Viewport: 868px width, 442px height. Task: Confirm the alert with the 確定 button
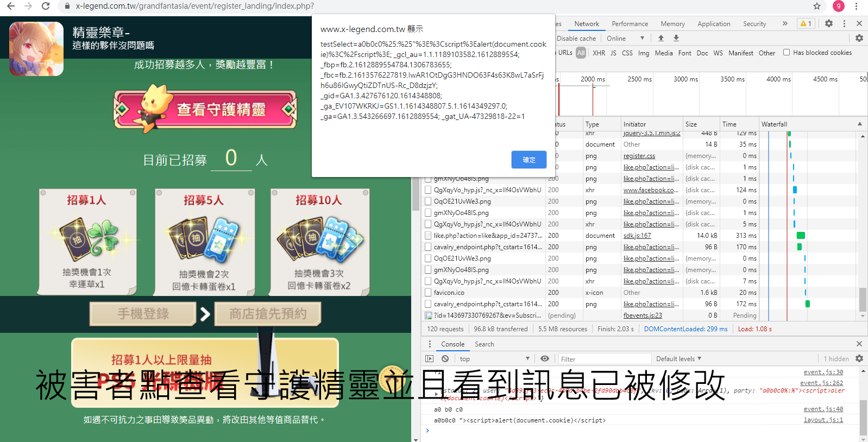(x=529, y=160)
